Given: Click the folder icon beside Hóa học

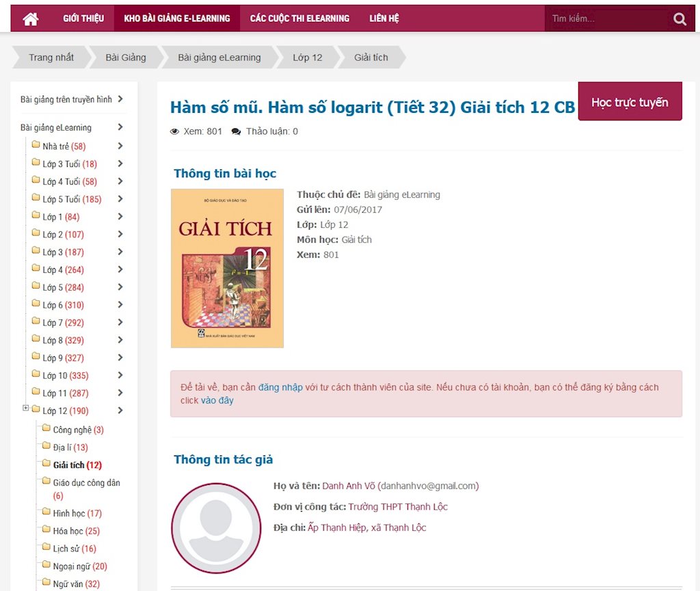Looking at the screenshot, I should [46, 531].
